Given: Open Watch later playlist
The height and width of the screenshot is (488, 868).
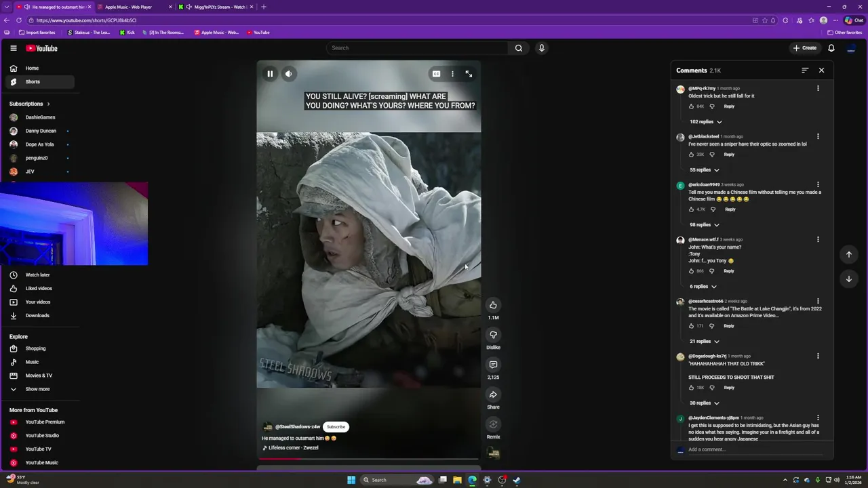Looking at the screenshot, I should [x=40, y=275].
